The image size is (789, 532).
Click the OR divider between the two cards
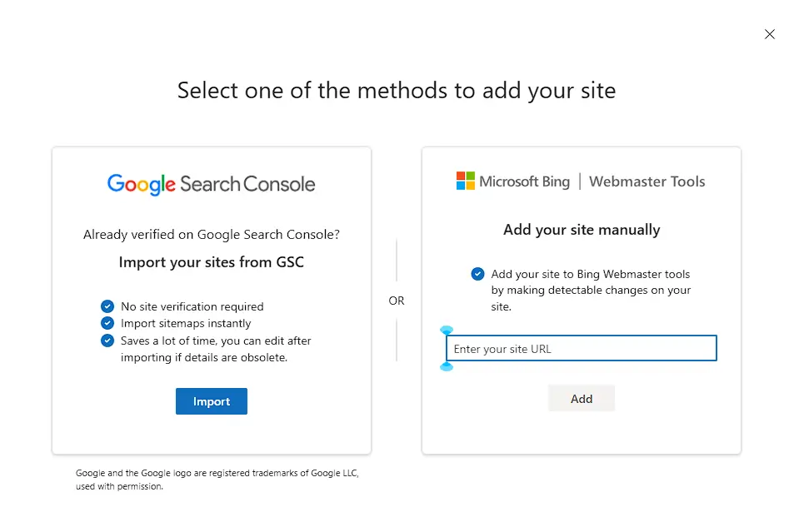click(397, 301)
